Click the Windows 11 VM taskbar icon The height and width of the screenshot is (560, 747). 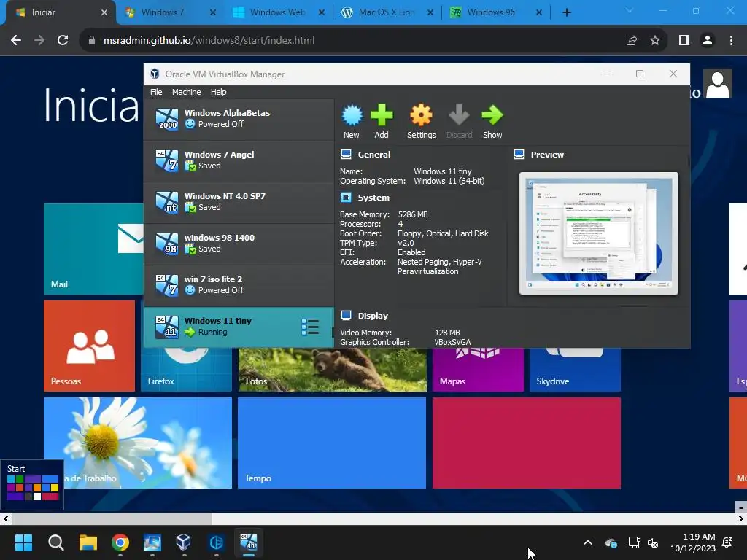coord(248,542)
